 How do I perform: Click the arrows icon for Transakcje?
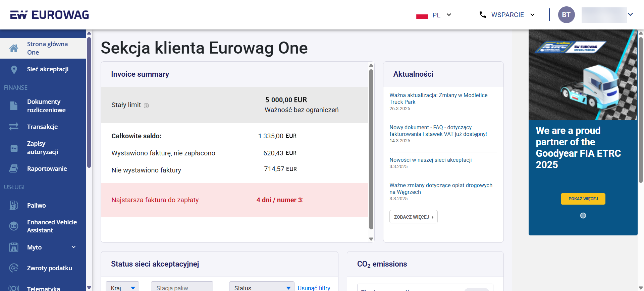click(x=14, y=127)
